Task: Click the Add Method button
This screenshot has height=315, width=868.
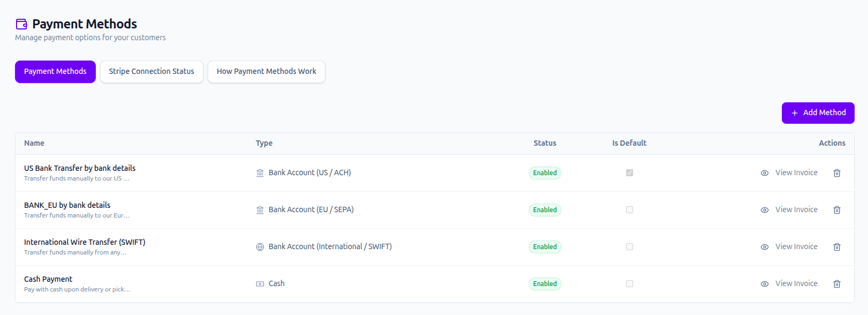Action: coord(818,113)
